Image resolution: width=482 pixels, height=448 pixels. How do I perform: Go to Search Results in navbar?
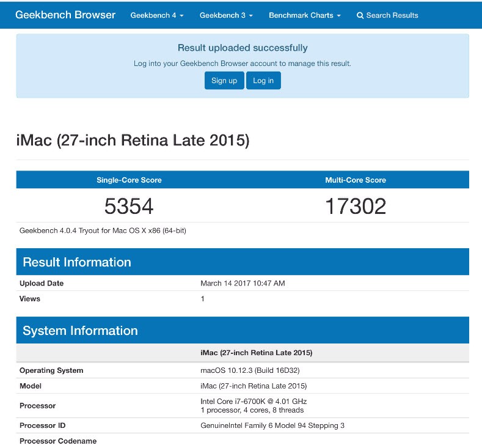[392, 15]
